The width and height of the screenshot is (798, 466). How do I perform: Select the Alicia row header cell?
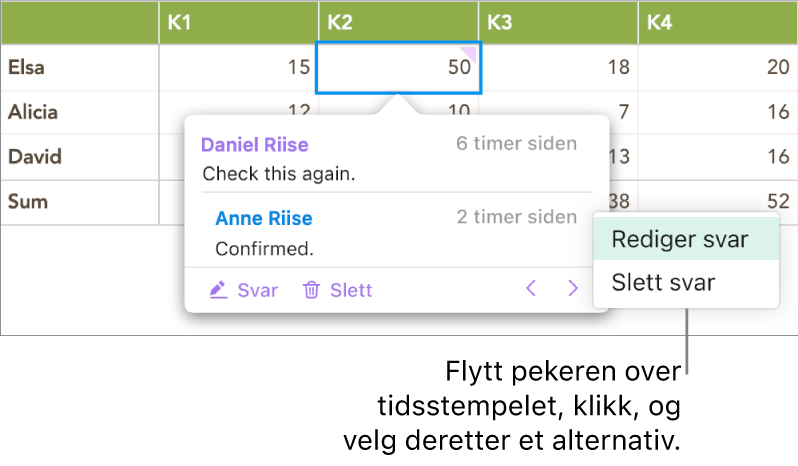[79, 112]
